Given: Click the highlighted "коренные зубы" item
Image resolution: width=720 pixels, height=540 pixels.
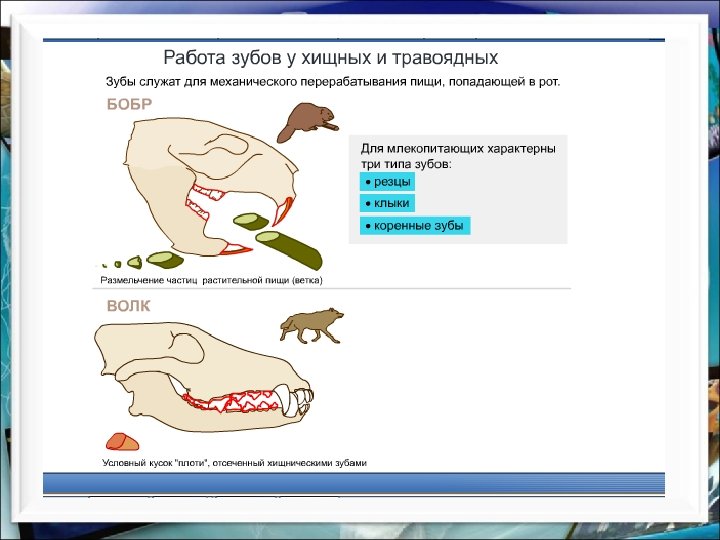Looking at the screenshot, I should (415, 226).
